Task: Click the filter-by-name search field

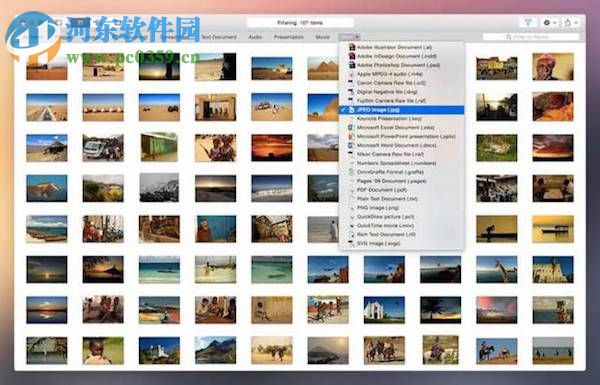Action: click(x=531, y=37)
